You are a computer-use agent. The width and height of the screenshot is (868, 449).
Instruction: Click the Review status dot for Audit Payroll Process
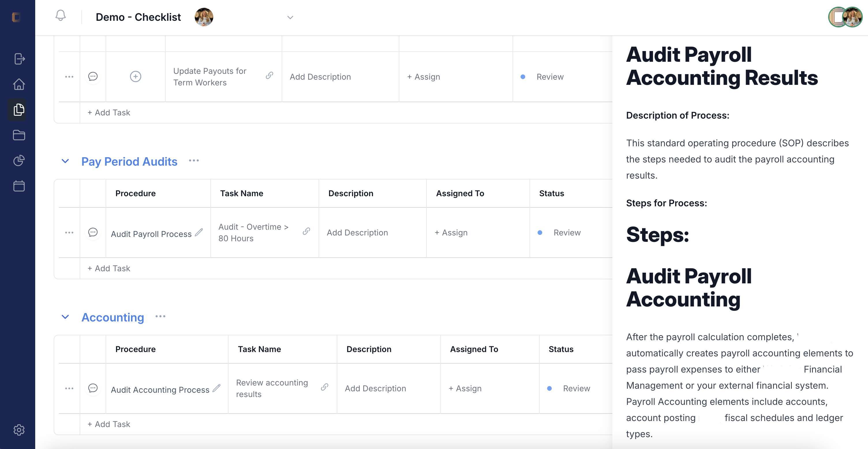[x=540, y=233]
